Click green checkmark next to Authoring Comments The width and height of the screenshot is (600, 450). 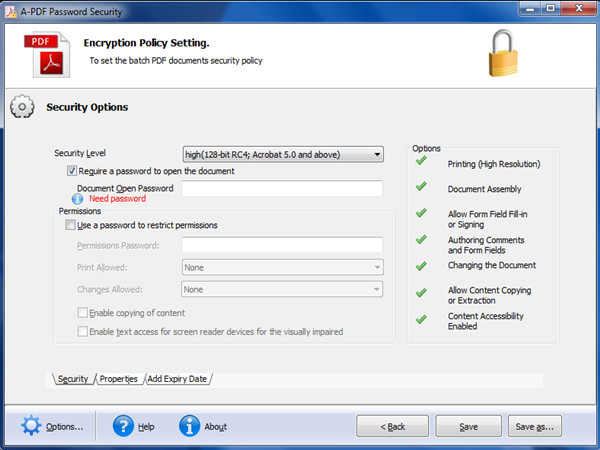[421, 240]
